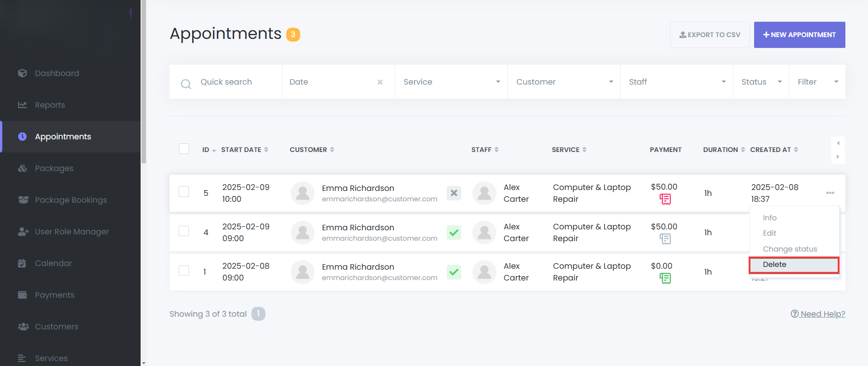Click the New Appointment button
The width and height of the screenshot is (868, 366).
coord(799,35)
